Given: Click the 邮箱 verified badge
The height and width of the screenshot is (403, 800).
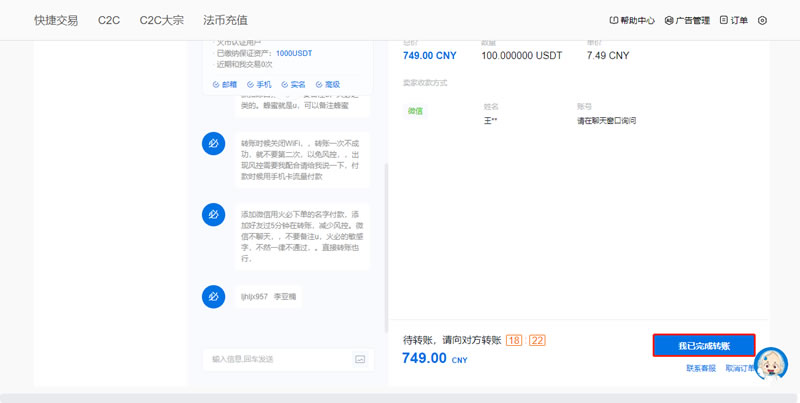Looking at the screenshot, I should click(226, 85).
